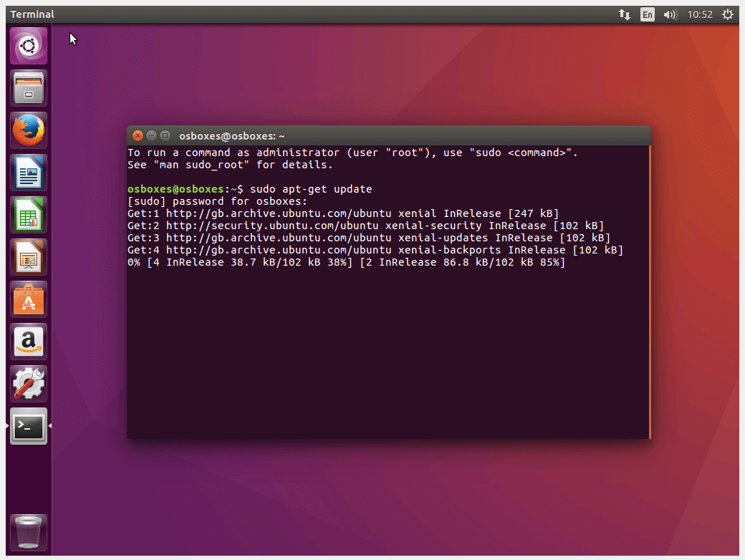The height and width of the screenshot is (560, 745).
Task: Open the sound volume indicator
Action: 670,14
